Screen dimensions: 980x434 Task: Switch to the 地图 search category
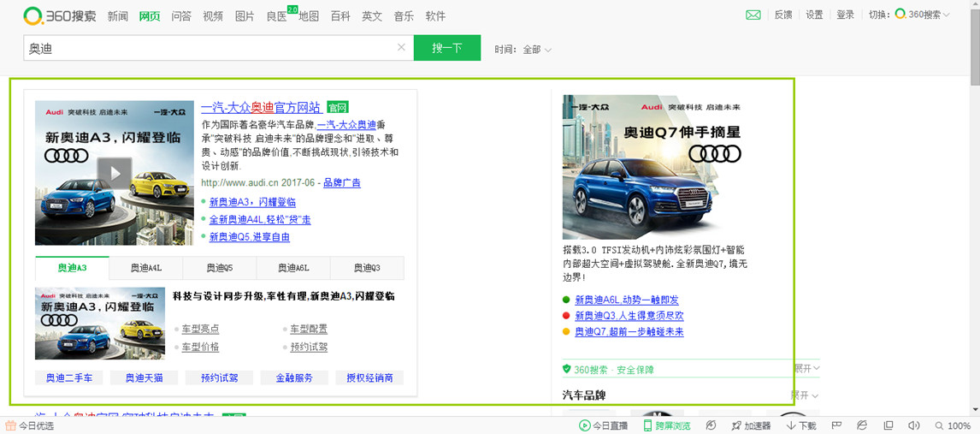309,16
